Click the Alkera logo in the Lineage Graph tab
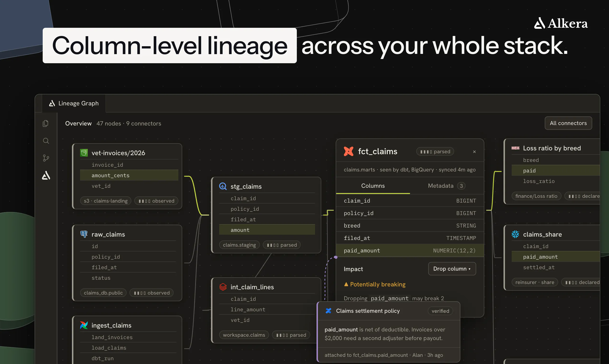The width and height of the screenshot is (609, 364). (52, 103)
